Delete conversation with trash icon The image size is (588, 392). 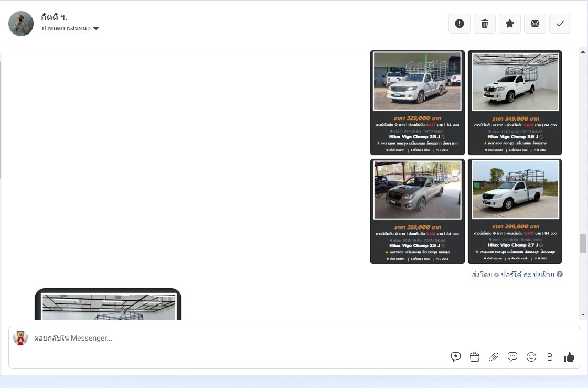pyautogui.click(x=485, y=24)
